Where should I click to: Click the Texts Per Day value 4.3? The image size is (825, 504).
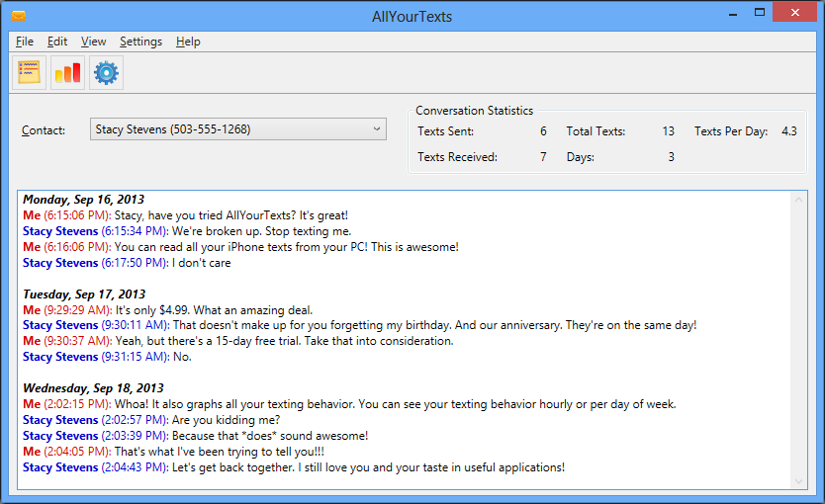[x=788, y=130]
